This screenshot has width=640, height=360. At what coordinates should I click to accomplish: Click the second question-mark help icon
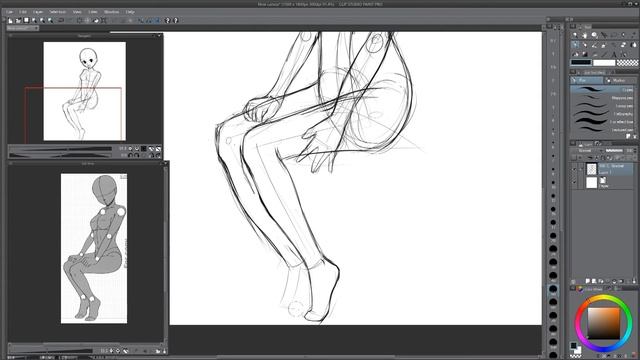tap(176, 20)
